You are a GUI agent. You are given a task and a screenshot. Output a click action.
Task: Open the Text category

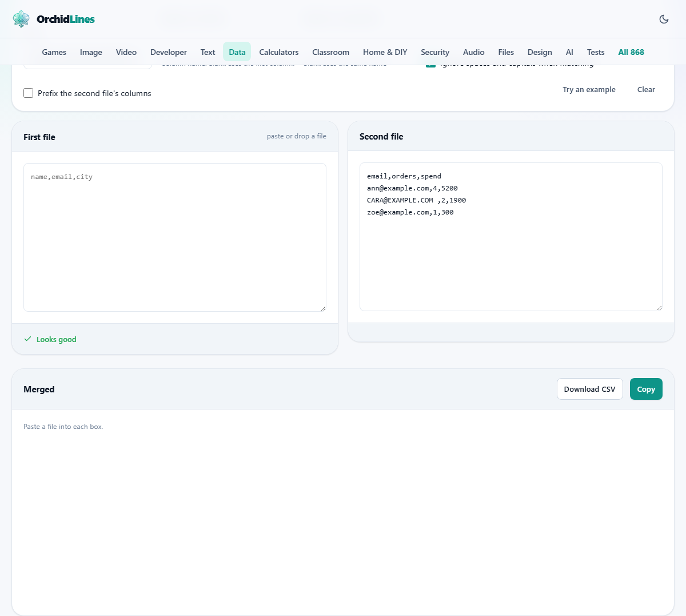tap(208, 52)
